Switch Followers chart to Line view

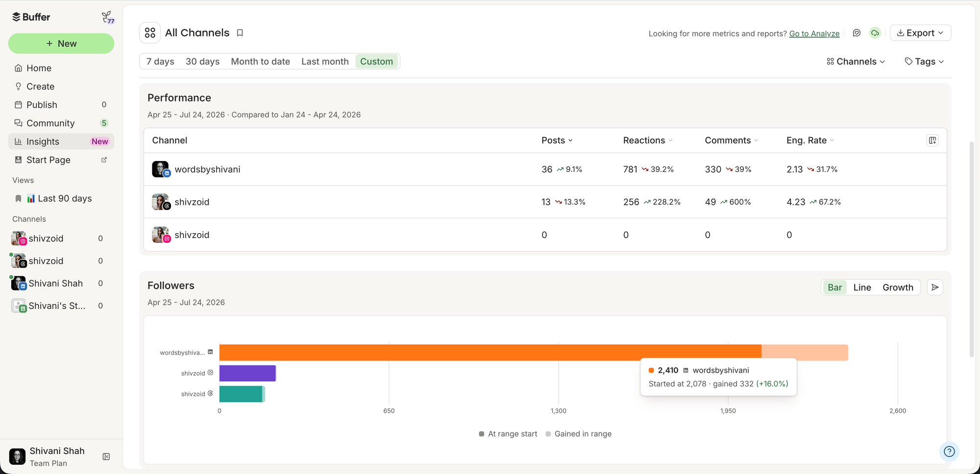click(x=862, y=287)
